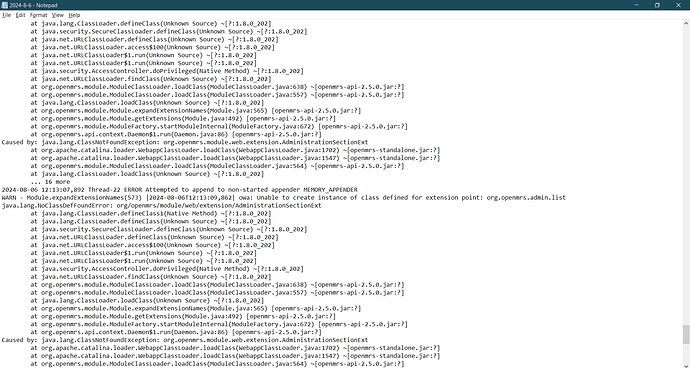
Task: Click the first 'Caused by: java.lang.ClassNotFoundException' line
Action: [x=185, y=142]
